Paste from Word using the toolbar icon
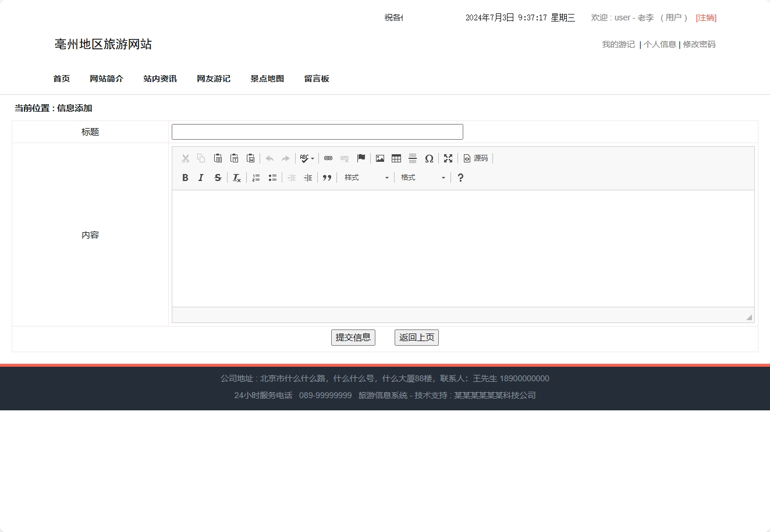The image size is (770, 532). coord(251,158)
